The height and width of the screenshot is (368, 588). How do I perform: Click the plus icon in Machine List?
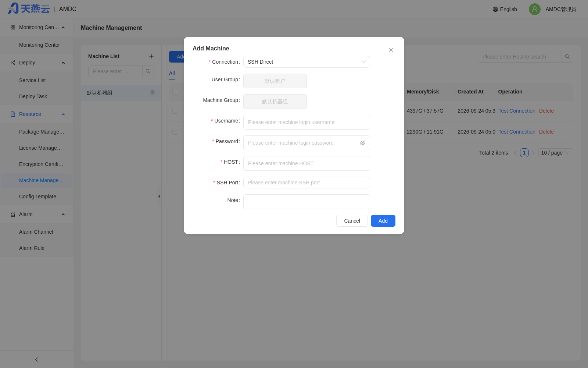point(151,56)
